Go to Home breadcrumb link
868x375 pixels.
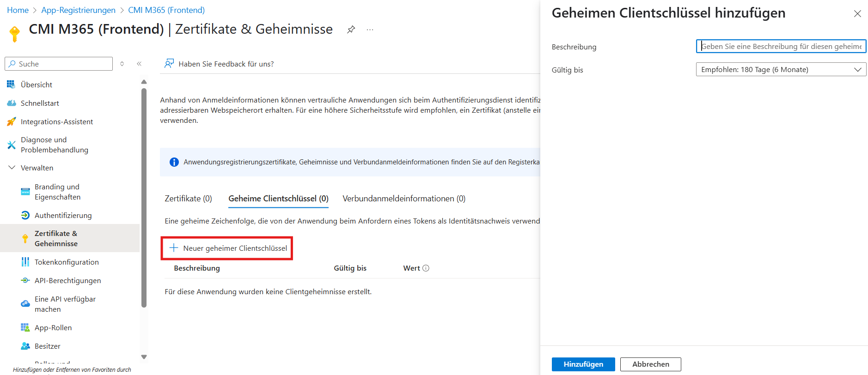[18, 10]
